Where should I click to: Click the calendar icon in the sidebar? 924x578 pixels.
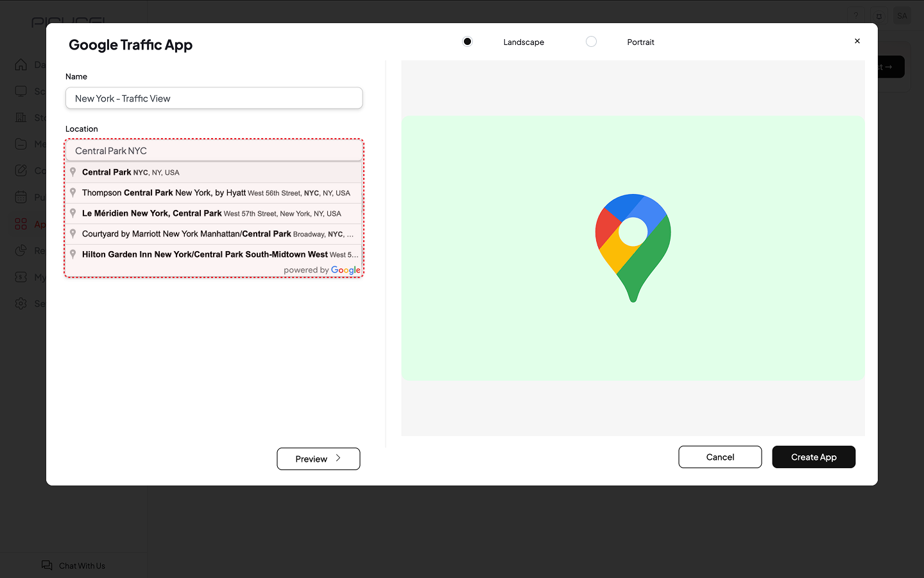click(x=21, y=197)
